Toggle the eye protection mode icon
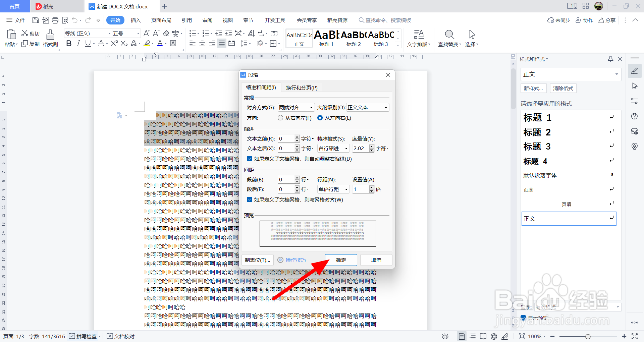The width and height of the screenshot is (644, 342). [445, 336]
